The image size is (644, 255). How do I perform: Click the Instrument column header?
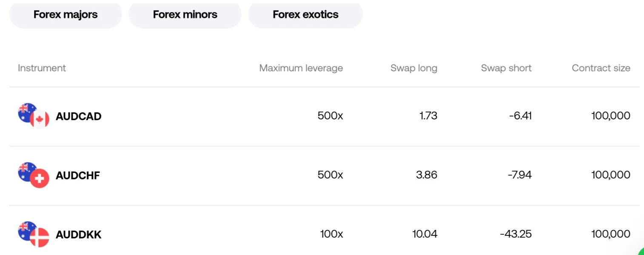(42, 68)
